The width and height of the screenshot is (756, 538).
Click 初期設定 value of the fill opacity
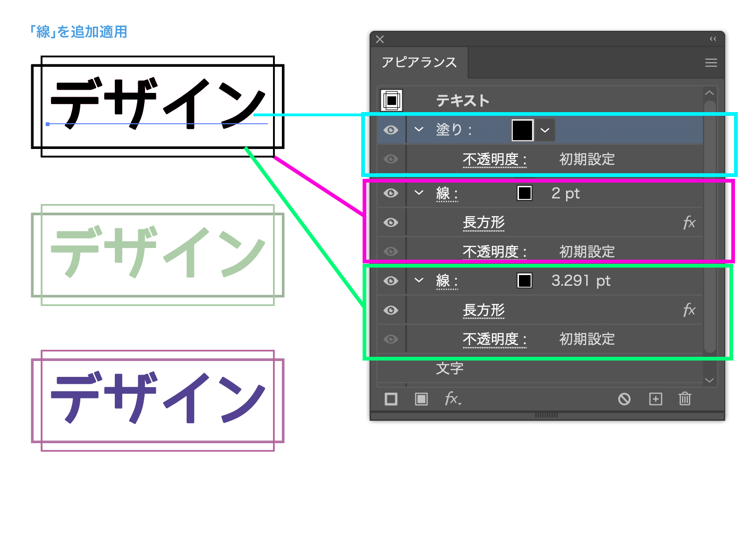(587, 159)
